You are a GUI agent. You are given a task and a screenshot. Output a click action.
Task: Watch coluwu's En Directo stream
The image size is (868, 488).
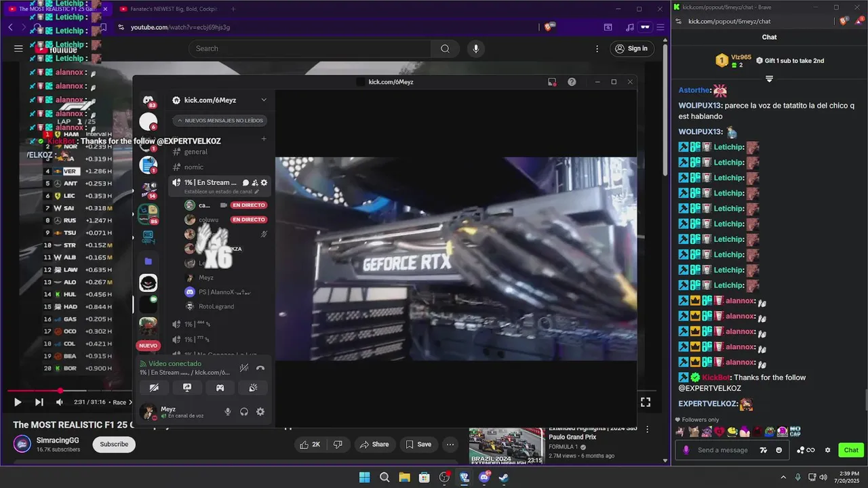click(x=249, y=220)
